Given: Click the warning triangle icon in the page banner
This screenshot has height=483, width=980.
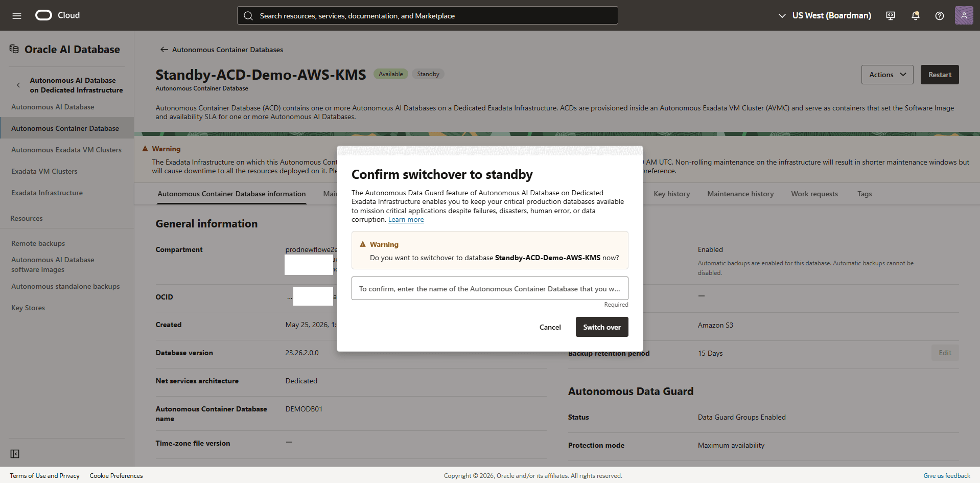Looking at the screenshot, I should pyautogui.click(x=145, y=149).
